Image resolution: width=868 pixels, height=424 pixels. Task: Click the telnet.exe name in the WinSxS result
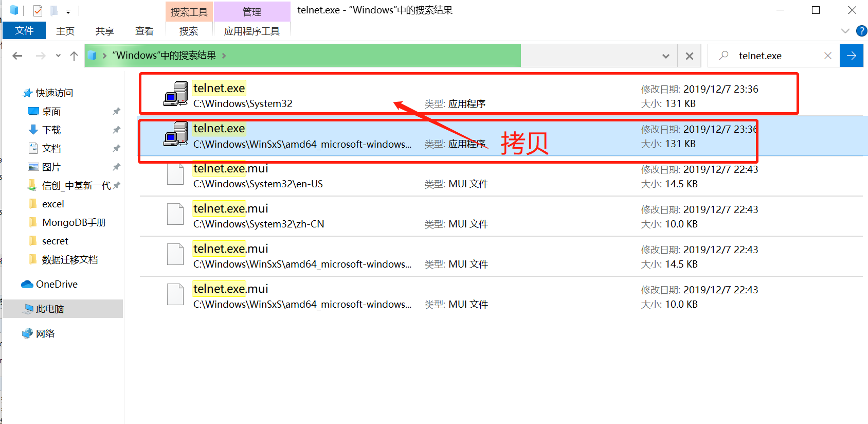(219, 128)
